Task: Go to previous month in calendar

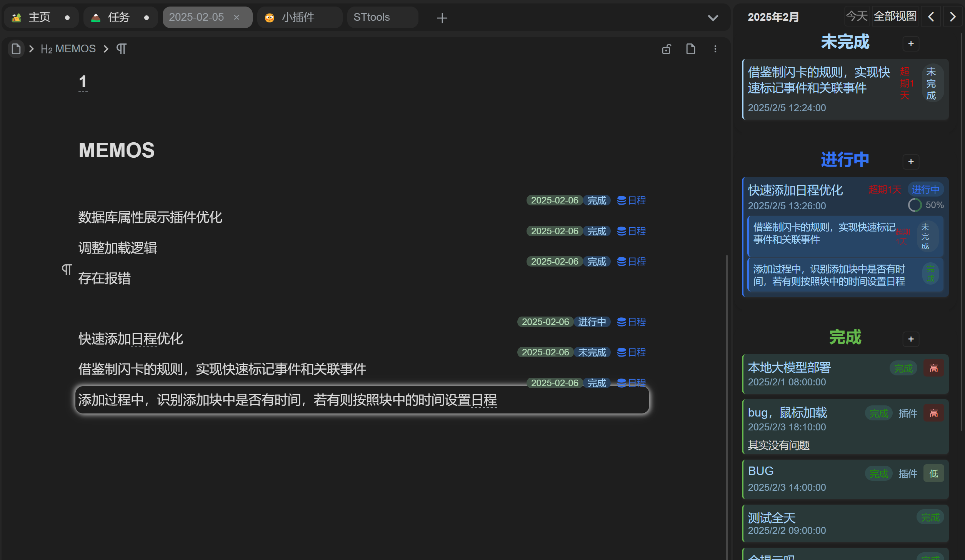Action: tap(931, 17)
